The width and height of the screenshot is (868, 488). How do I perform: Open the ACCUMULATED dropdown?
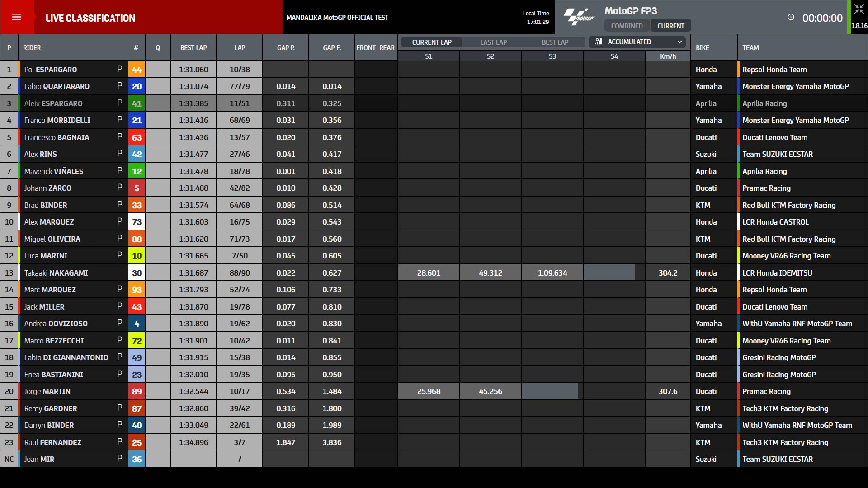(637, 42)
